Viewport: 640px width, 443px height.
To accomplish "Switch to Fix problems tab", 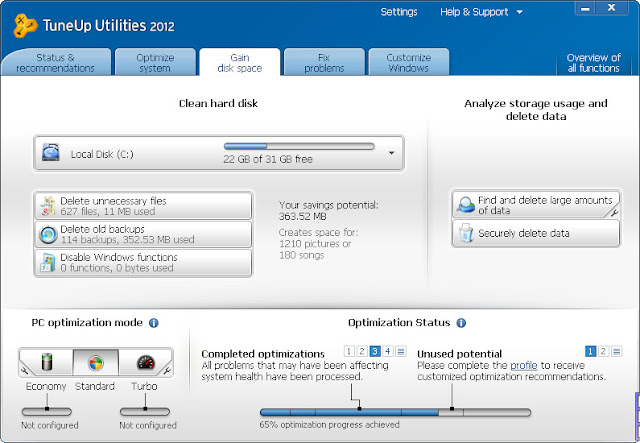I will coord(324,62).
